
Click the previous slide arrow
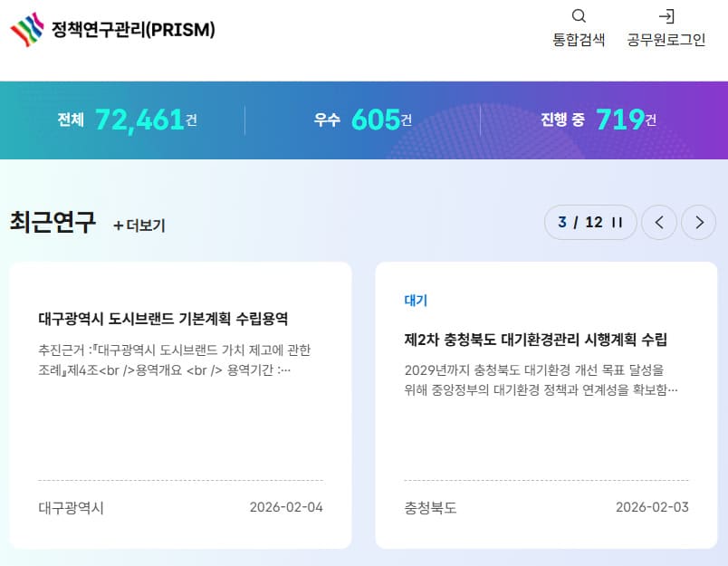pos(659,222)
